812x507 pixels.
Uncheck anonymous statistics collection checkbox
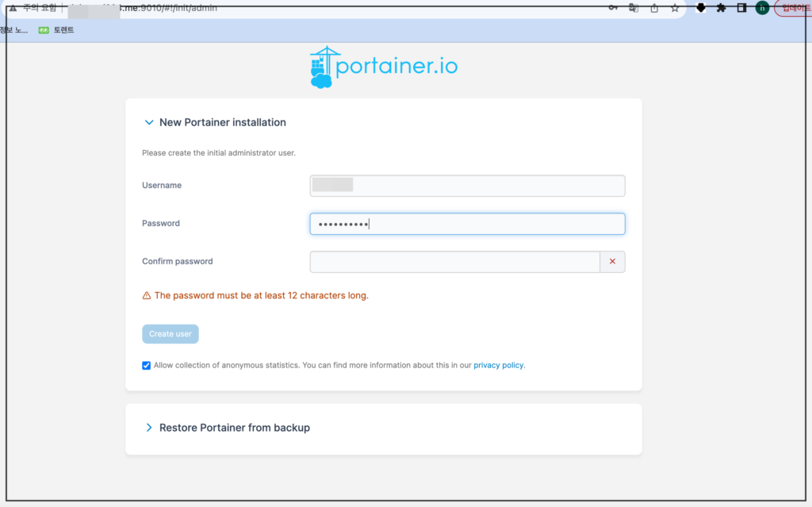coord(147,366)
